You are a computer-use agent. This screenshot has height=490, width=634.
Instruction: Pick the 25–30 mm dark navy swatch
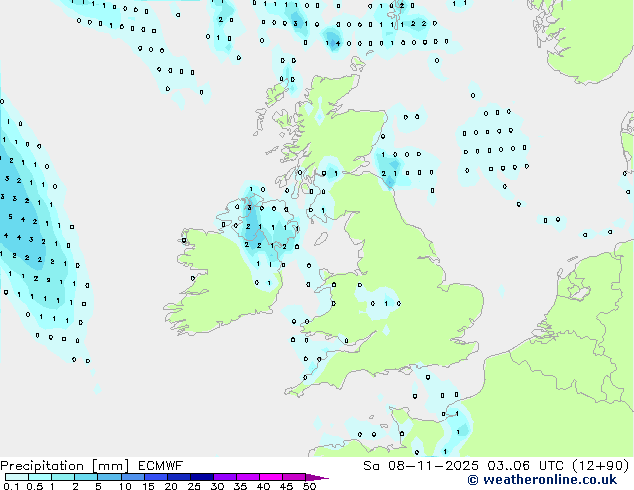point(202,477)
